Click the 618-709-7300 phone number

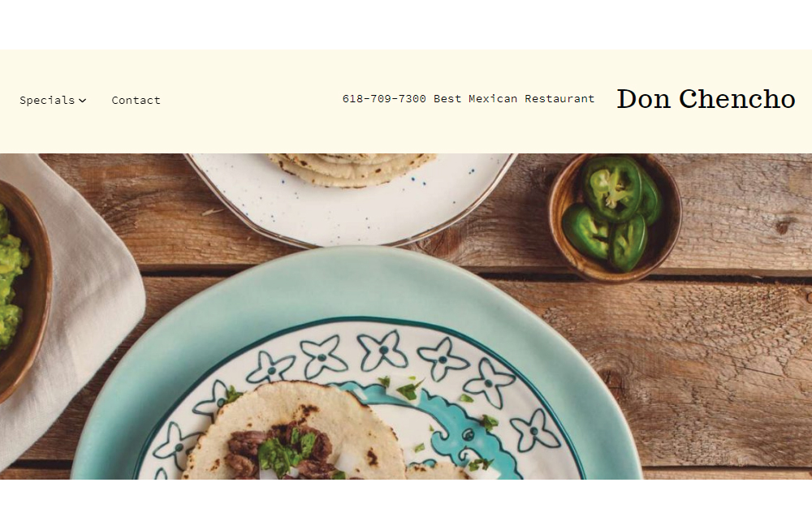[384, 99]
